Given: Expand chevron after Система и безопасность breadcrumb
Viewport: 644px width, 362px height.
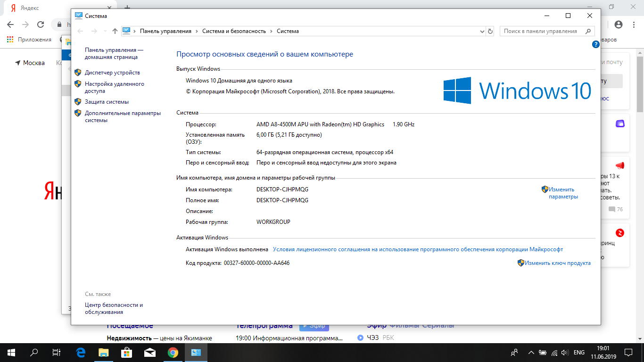Looking at the screenshot, I should [272, 31].
